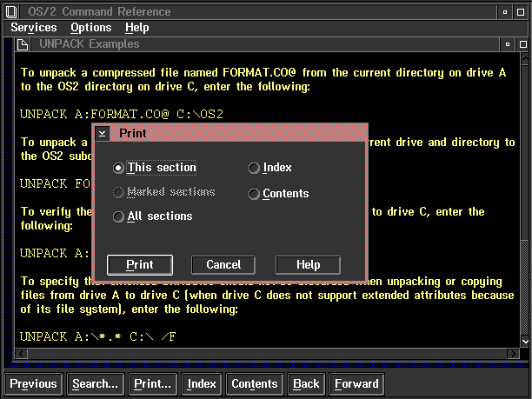Click the vertical scrollbar down arrow
Viewport: 532px width, 399px height.
524,341
